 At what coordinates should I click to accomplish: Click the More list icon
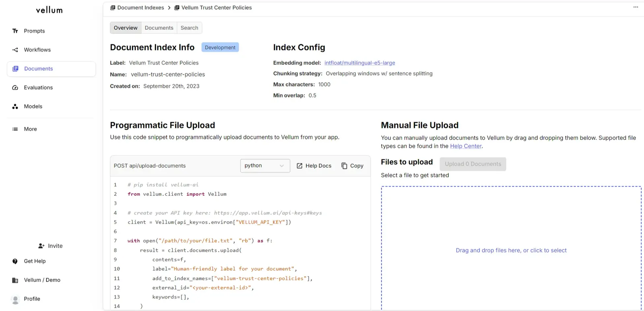click(x=15, y=129)
